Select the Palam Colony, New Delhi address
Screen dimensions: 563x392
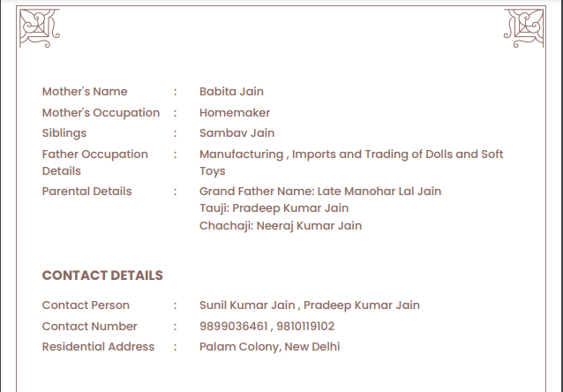[269, 347]
